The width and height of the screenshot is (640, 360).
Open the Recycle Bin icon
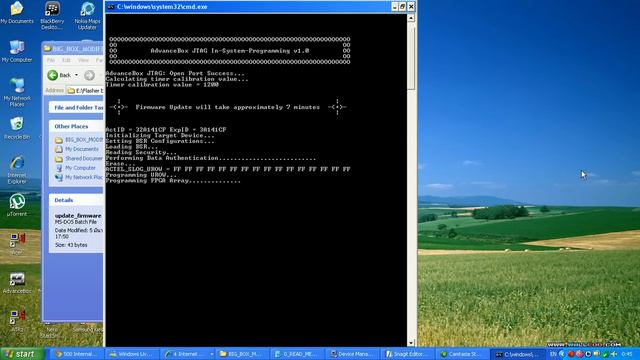click(x=17, y=128)
